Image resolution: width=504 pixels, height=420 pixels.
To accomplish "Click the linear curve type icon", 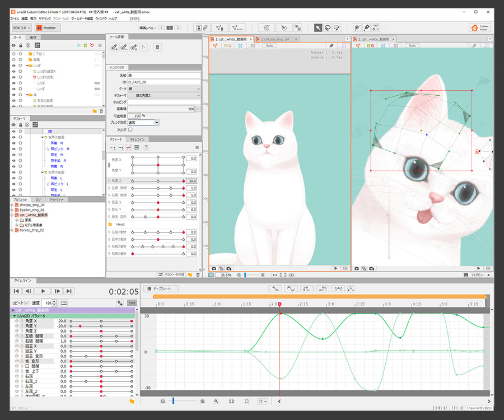I will click(x=275, y=289).
